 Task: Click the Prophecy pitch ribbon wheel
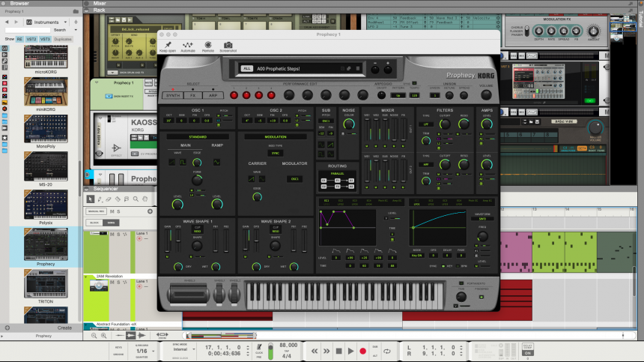pyautogui.click(x=189, y=295)
